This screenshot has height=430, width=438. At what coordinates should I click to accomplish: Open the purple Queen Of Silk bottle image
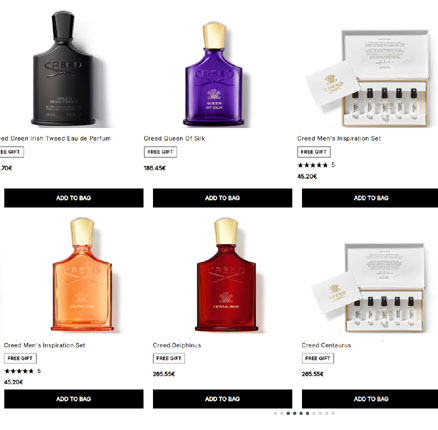tap(214, 74)
